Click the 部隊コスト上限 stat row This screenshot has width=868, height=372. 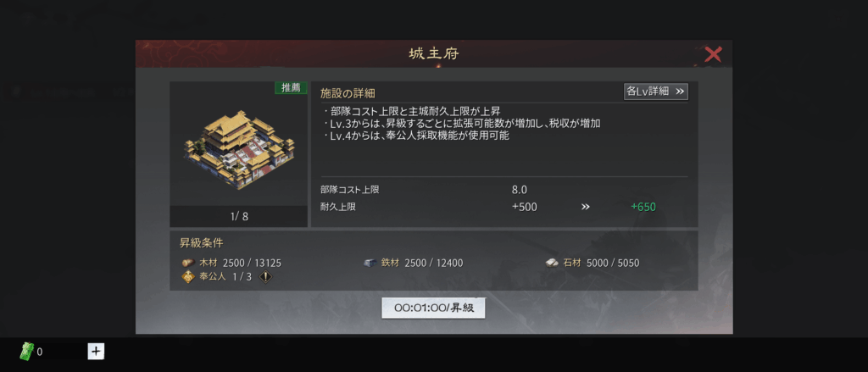tap(504, 190)
